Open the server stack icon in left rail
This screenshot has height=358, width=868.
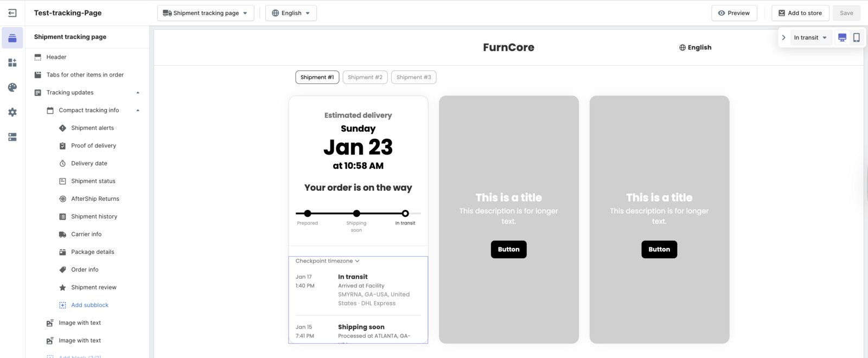pyautogui.click(x=12, y=137)
